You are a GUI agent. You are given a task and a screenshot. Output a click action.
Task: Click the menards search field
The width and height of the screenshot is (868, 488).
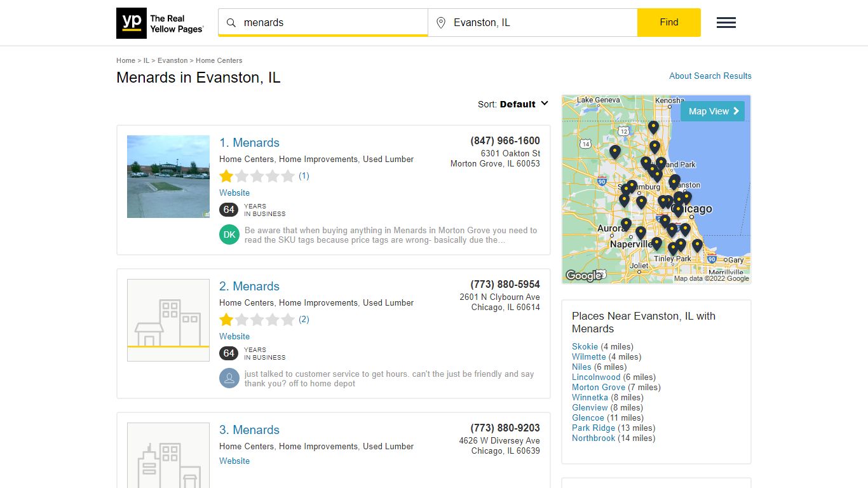[x=323, y=22]
